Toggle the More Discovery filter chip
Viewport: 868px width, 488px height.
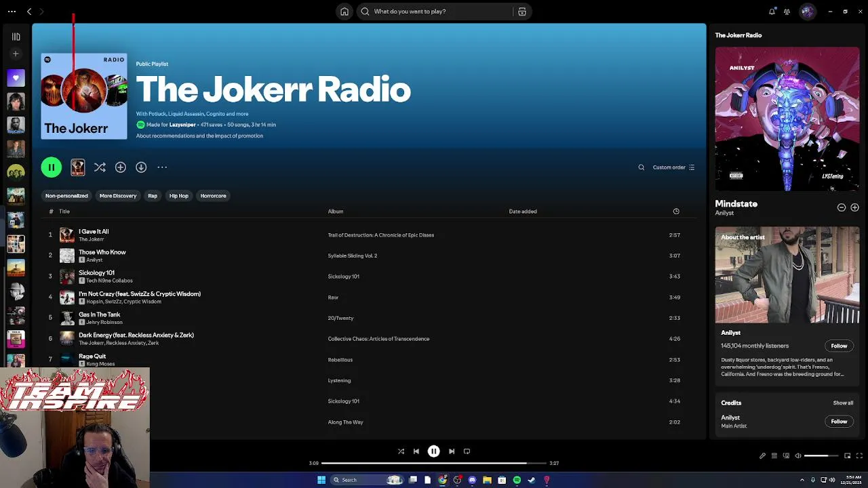coord(118,196)
